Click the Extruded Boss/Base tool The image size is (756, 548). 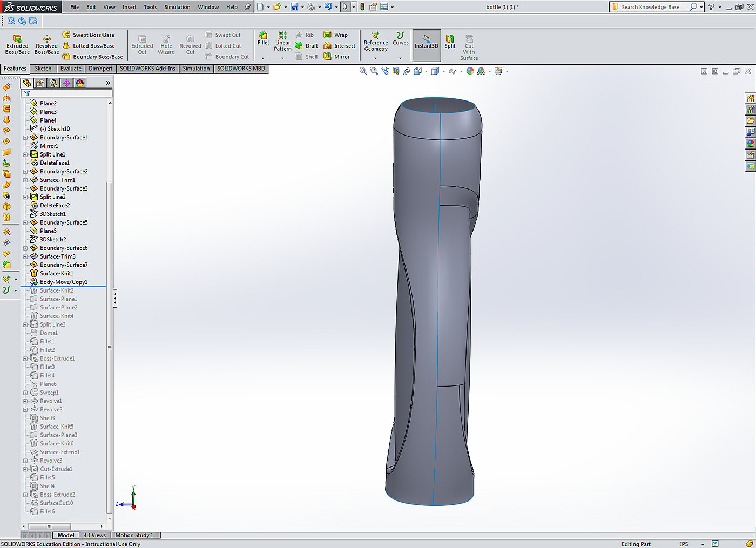click(x=17, y=44)
